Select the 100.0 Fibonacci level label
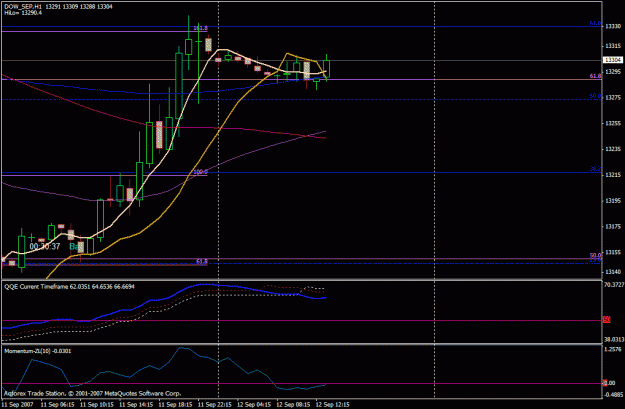 pos(200,172)
